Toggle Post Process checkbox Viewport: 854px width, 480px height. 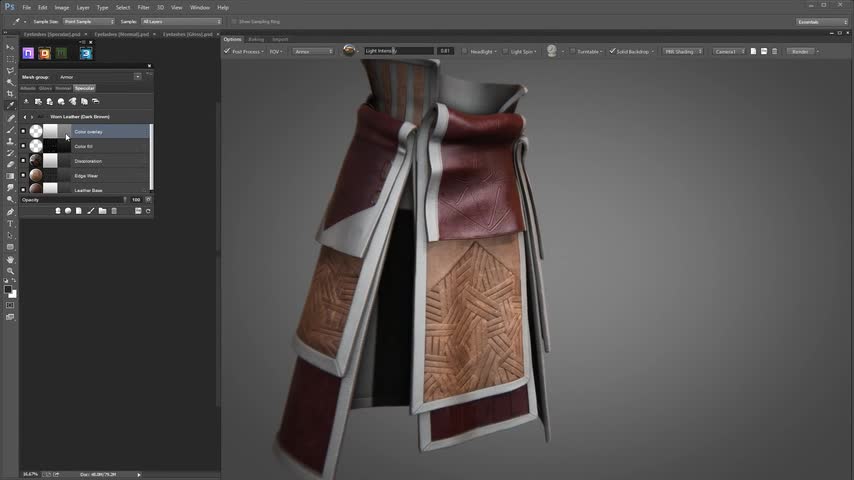coord(227,51)
